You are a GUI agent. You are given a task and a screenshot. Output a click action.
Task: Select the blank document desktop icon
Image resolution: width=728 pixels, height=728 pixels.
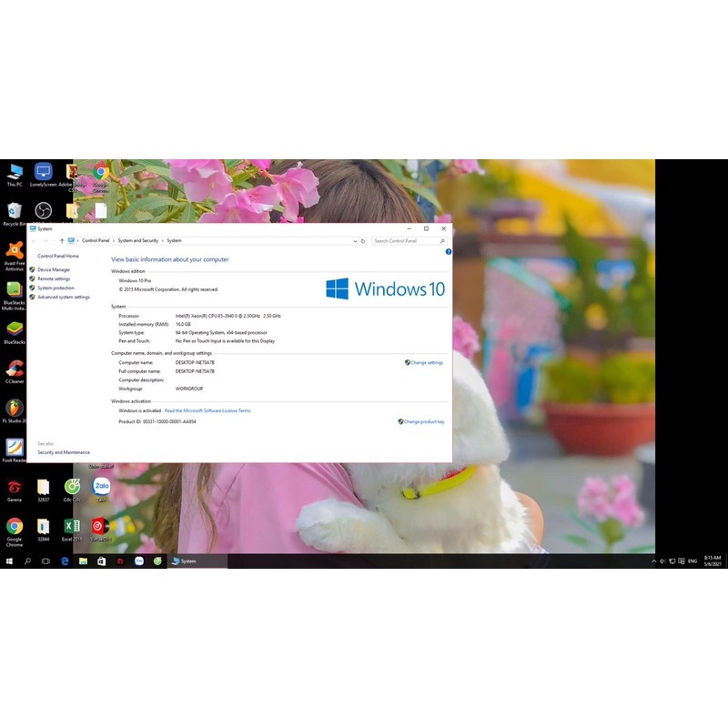(x=101, y=211)
